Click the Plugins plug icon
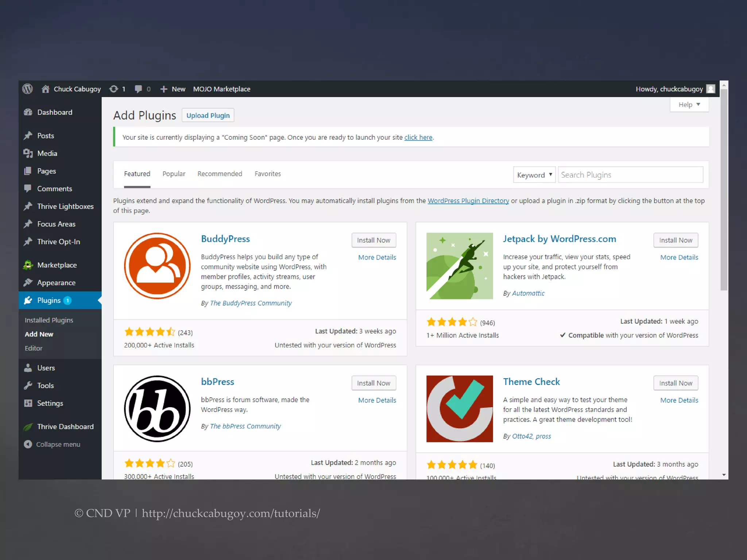This screenshot has width=747, height=560. pyautogui.click(x=28, y=300)
